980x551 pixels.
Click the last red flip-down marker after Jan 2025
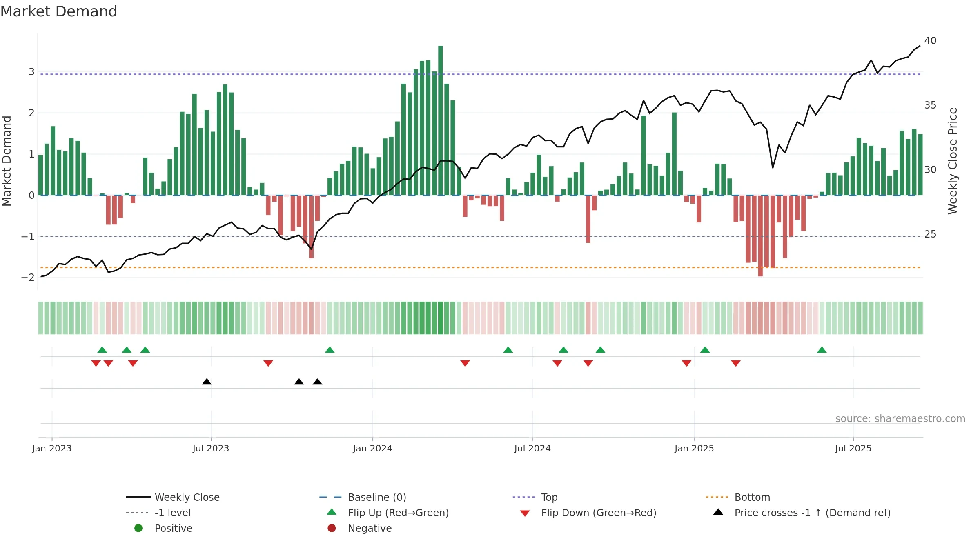[736, 363]
